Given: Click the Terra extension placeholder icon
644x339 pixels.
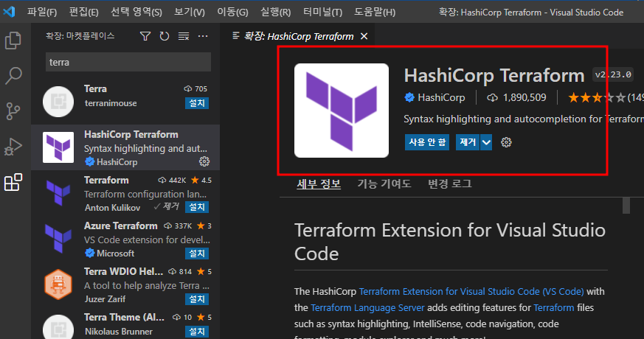Looking at the screenshot, I should pos(58,102).
